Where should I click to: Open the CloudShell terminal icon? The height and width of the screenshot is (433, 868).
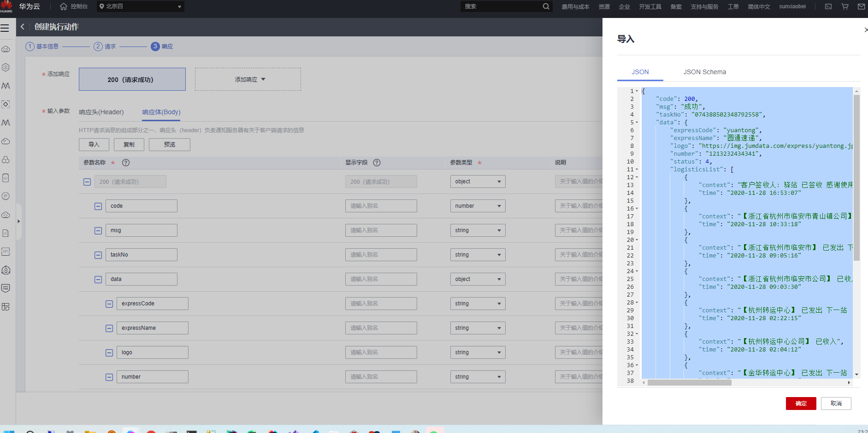coord(828,6)
